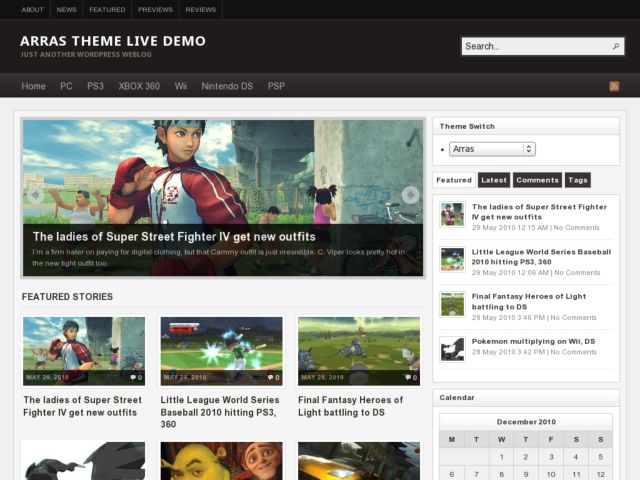Click sidebar thumbnail for Little League post
The image size is (640, 480).
click(452, 259)
